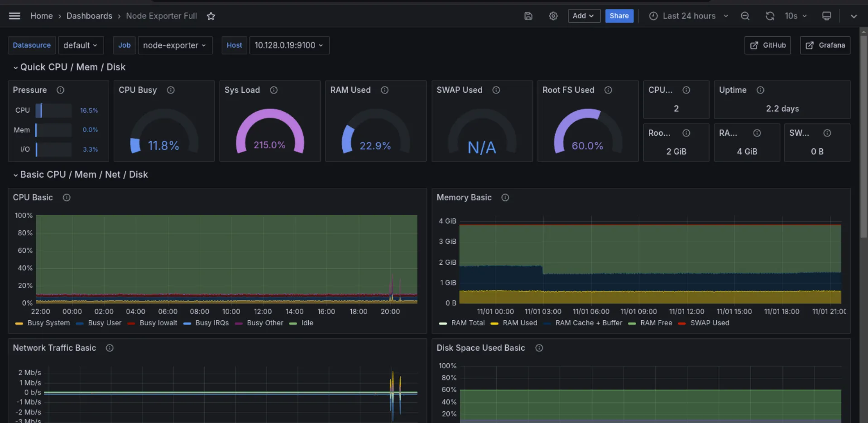Switch to TV display view mode
This screenshot has height=423, width=868.
point(826,16)
